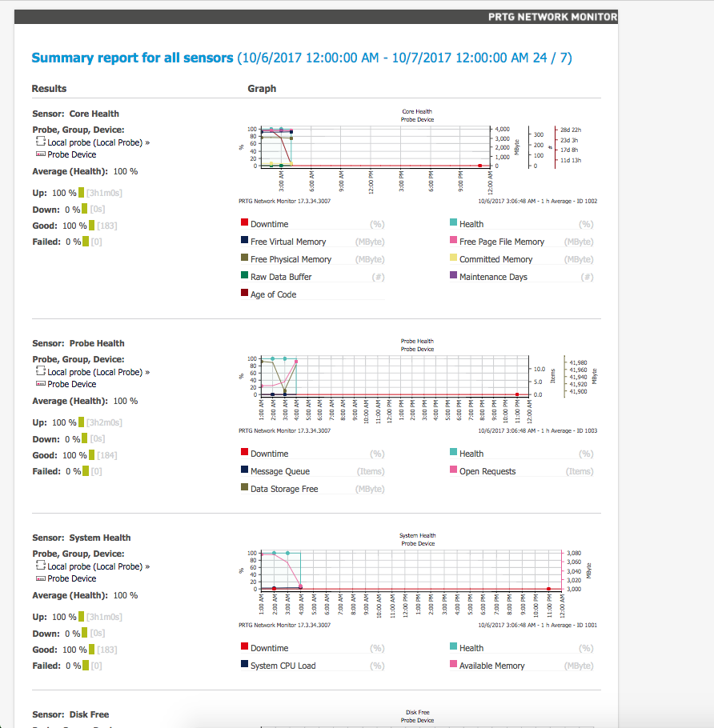Image resolution: width=714 pixels, height=728 pixels.
Task: Click the System Health graph thumbnail
Action: [x=418, y=580]
